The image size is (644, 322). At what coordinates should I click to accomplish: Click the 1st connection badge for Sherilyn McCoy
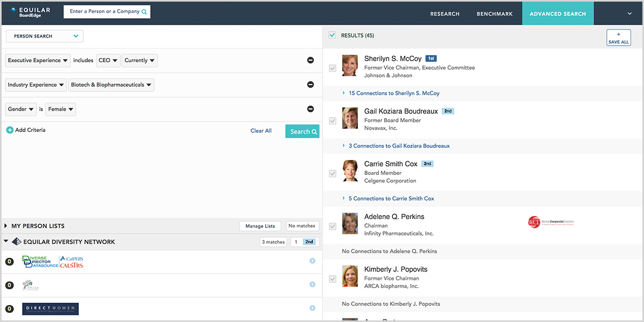(432, 58)
